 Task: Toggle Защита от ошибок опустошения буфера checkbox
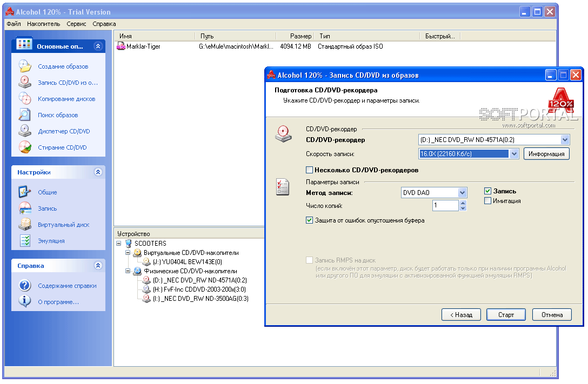[309, 220]
